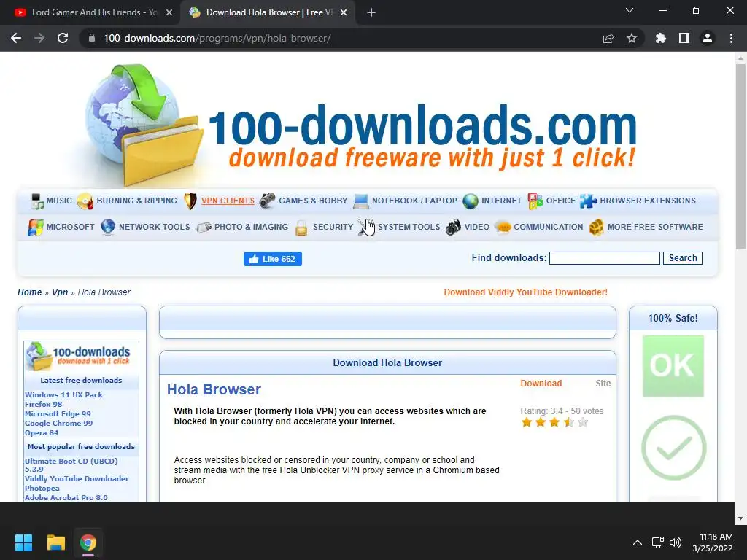Screen dimensions: 747x560
Task: Switch to Lord Gamer And His Friends tab
Action: pos(94,12)
